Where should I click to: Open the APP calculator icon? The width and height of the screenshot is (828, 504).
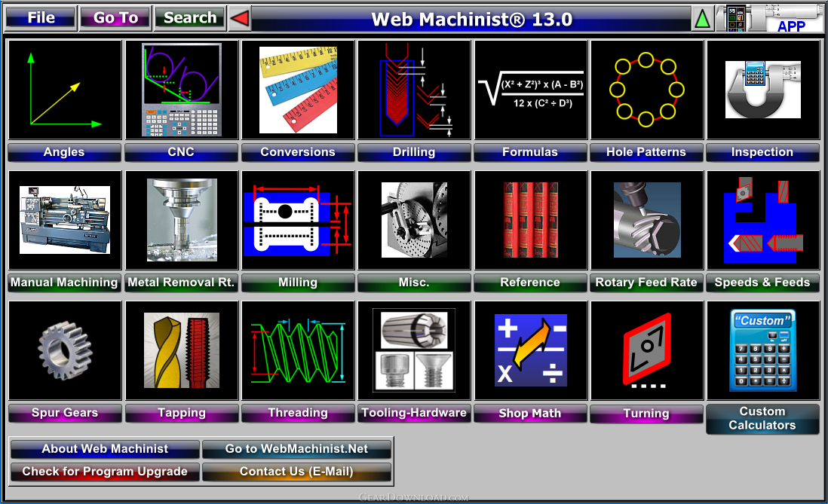[x=768, y=19]
